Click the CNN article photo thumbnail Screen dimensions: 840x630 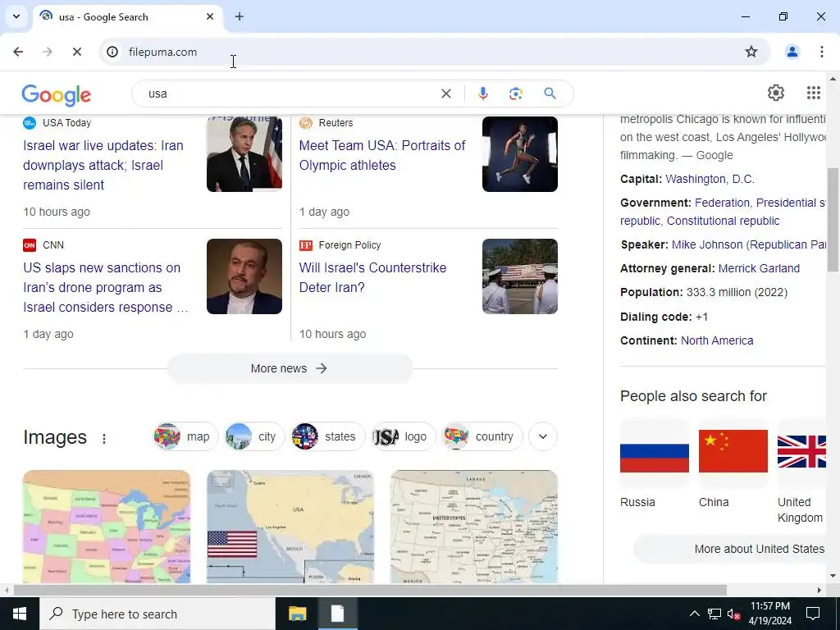tap(244, 276)
